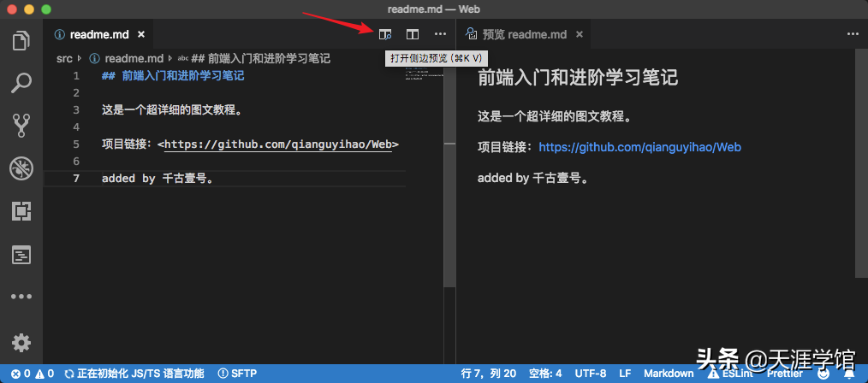Show additional views via activity bar ellipsis

(x=21, y=297)
